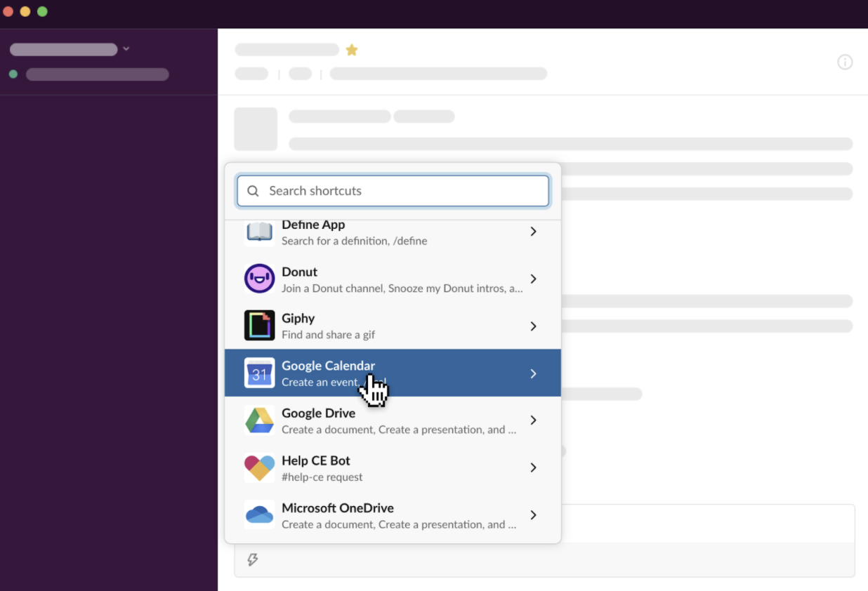Image resolution: width=868 pixels, height=591 pixels.
Task: Click the Microsoft OneDrive cloud icon
Action: point(259,515)
